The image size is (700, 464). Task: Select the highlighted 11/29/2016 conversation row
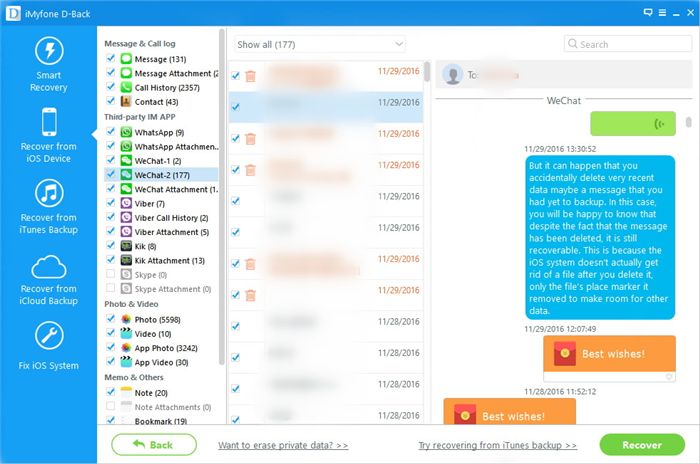[326, 107]
